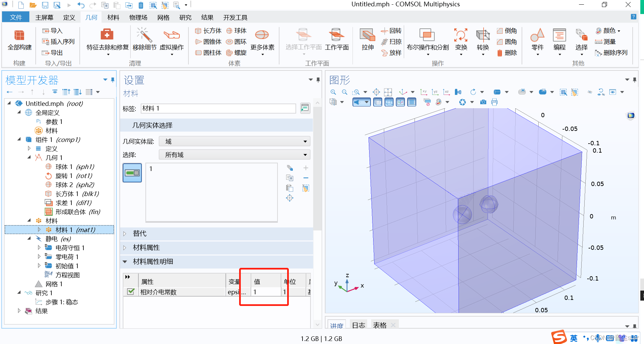Click the 导入 button
644x344 pixels.
pyautogui.click(x=52, y=31)
